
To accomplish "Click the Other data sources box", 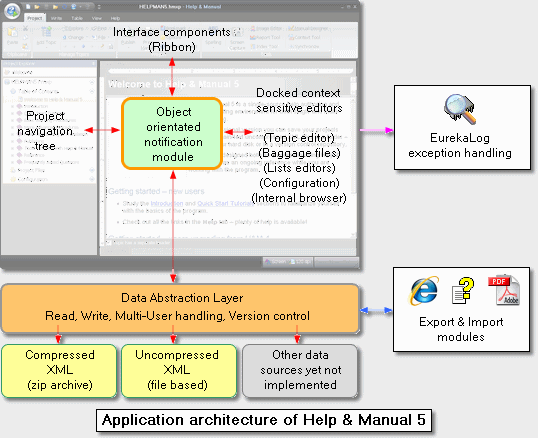I will point(300,371).
